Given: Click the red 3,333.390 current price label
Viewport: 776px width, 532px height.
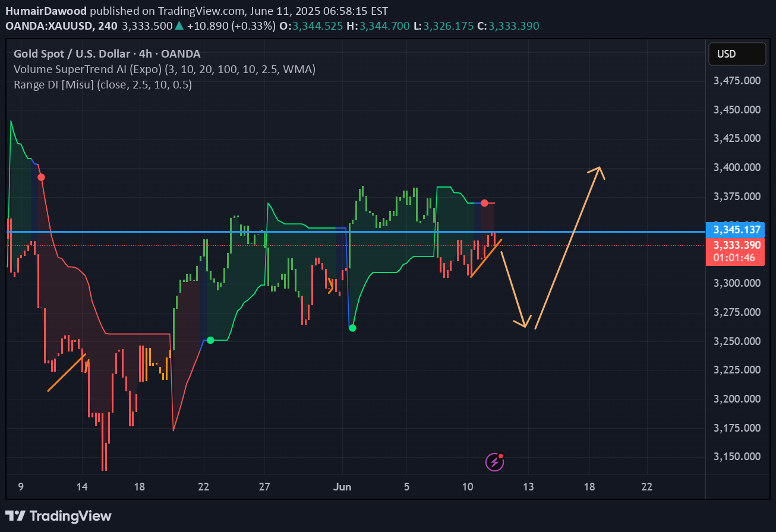Looking at the screenshot, I should pos(734,245).
